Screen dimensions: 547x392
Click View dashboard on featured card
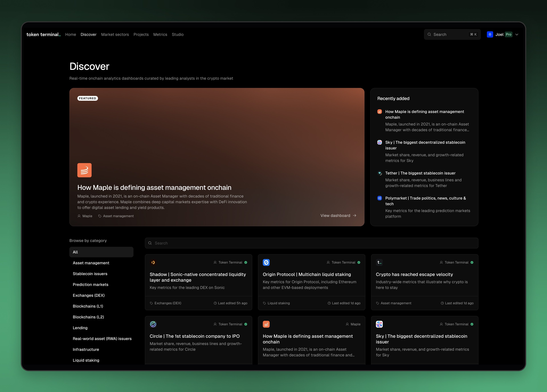(x=338, y=215)
